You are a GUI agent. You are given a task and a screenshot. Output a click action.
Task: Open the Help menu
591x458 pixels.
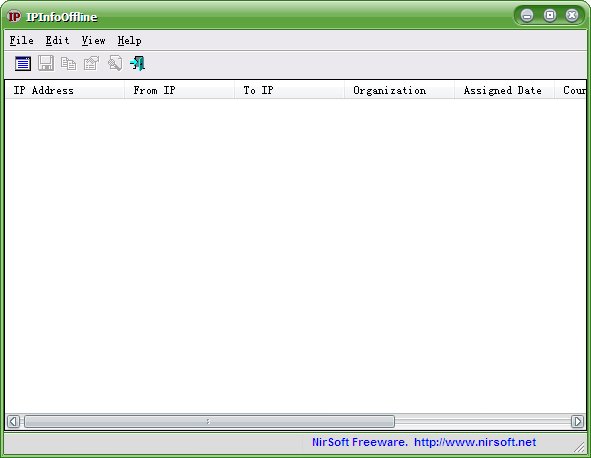pyautogui.click(x=129, y=40)
